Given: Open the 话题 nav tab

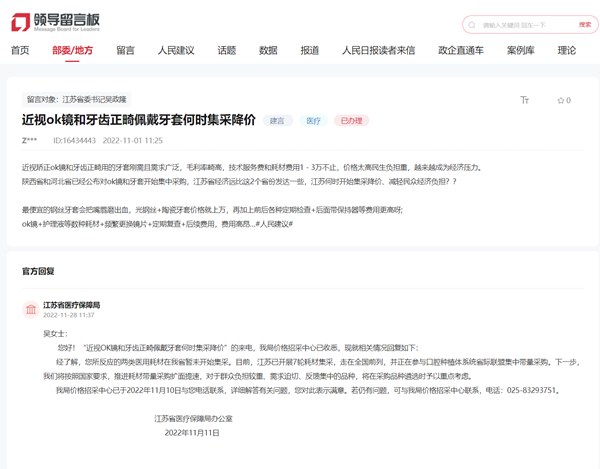Looking at the screenshot, I should click(227, 50).
